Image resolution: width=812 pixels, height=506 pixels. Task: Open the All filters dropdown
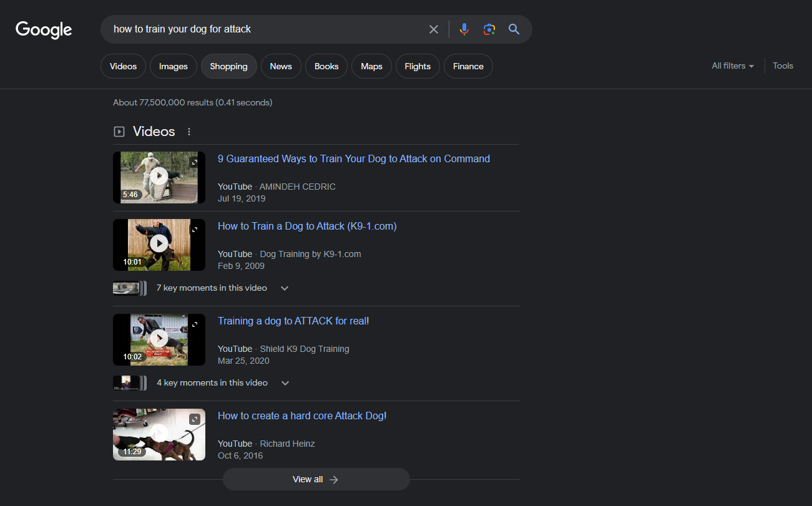coord(733,66)
